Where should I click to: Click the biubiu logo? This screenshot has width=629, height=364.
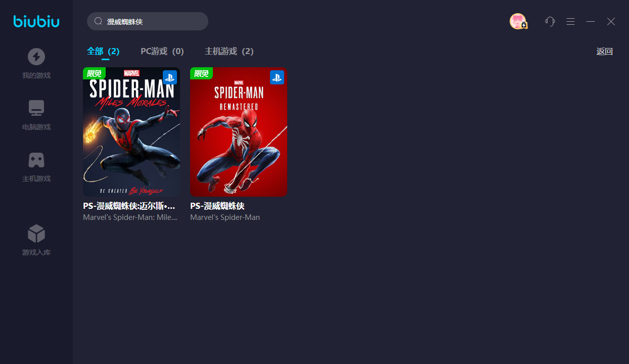tap(36, 21)
